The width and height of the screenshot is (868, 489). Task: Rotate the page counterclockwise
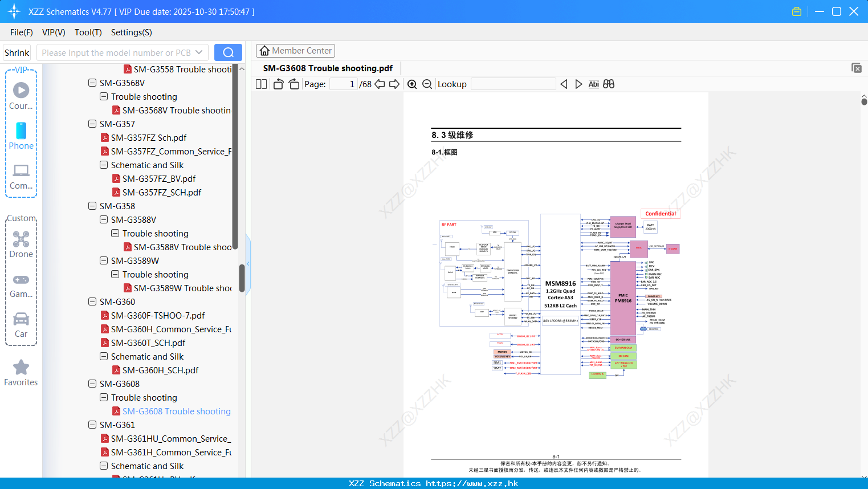278,84
